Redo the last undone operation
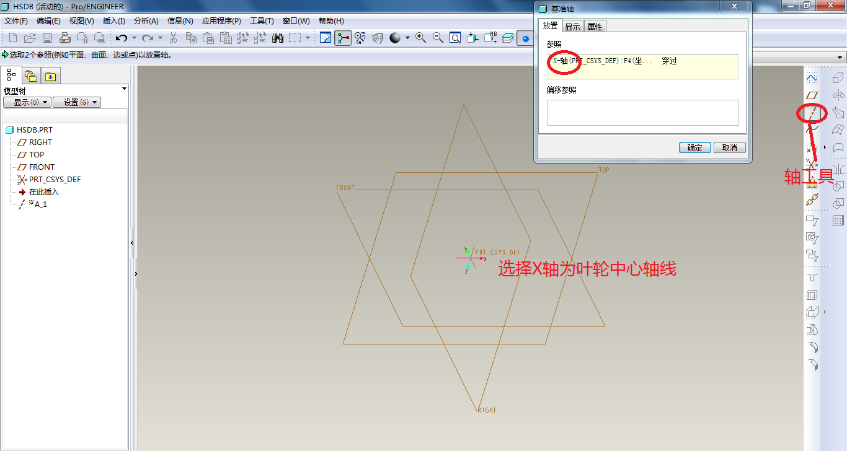Viewport: 847px width, 451px height. (x=147, y=38)
